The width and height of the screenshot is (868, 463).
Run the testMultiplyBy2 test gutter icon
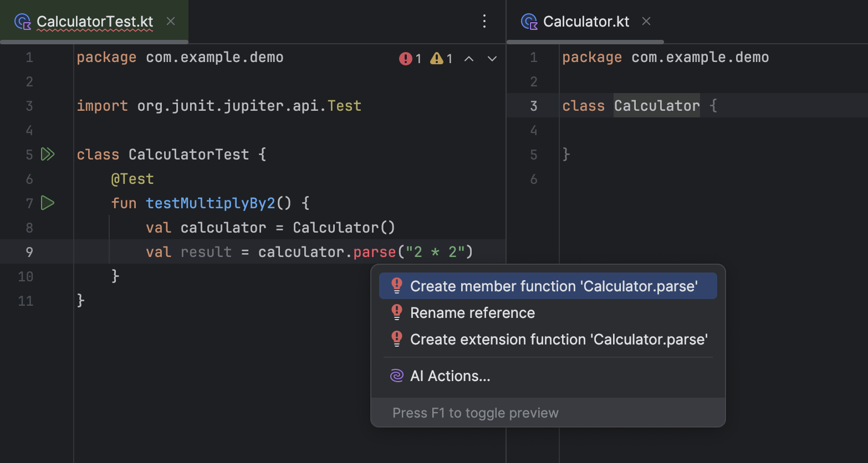[x=48, y=203]
